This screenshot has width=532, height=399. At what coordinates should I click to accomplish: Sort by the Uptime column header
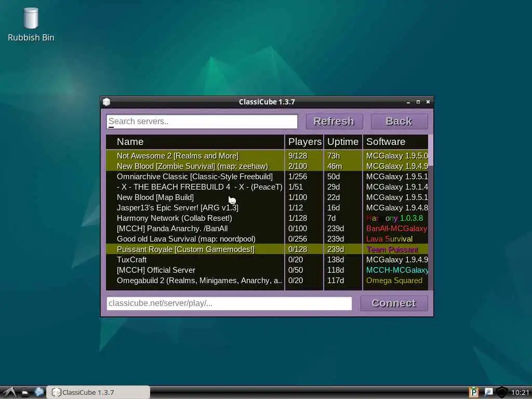pyautogui.click(x=343, y=141)
